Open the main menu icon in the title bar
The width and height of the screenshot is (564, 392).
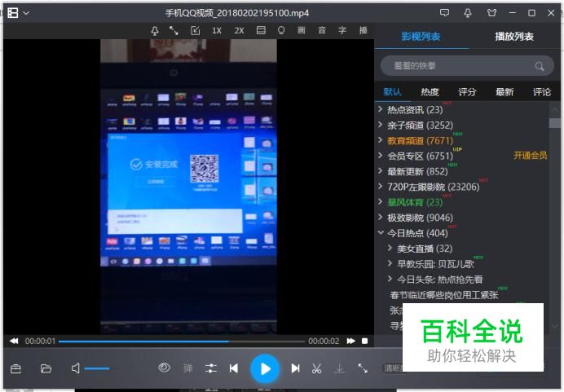coord(13,13)
